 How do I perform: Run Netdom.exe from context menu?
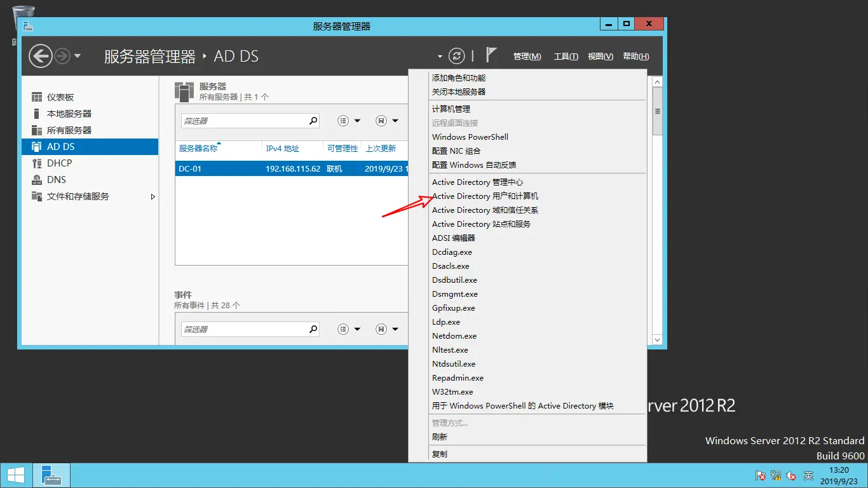[527, 336]
